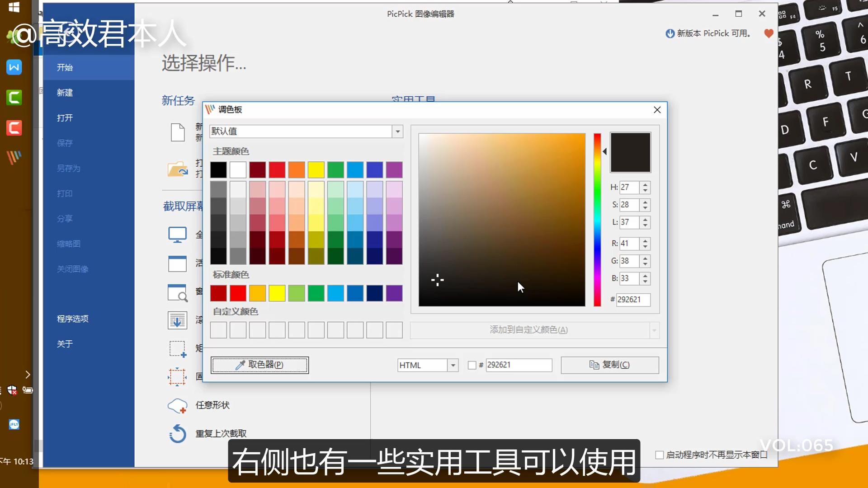
Task: Select the 新建 menu item
Action: point(89,93)
